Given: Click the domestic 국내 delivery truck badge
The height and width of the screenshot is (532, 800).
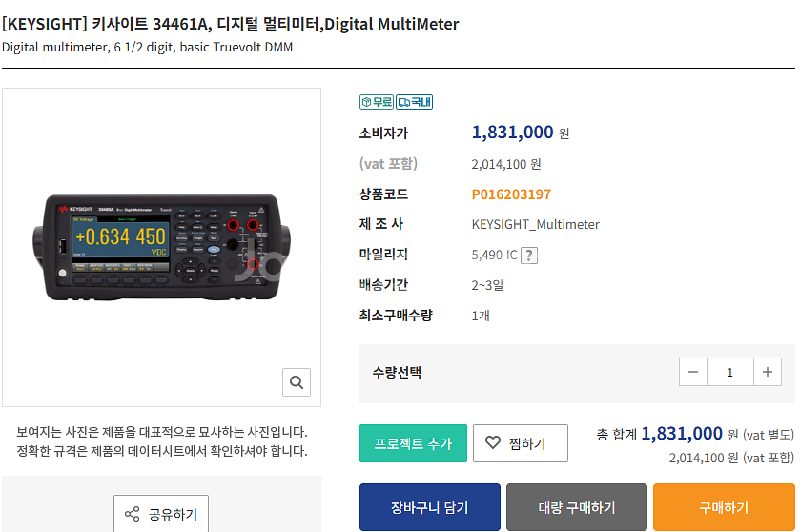Looking at the screenshot, I should click(x=414, y=102).
